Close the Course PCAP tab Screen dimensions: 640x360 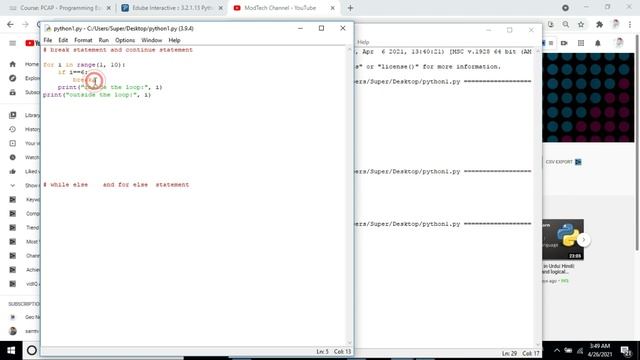tap(109, 8)
